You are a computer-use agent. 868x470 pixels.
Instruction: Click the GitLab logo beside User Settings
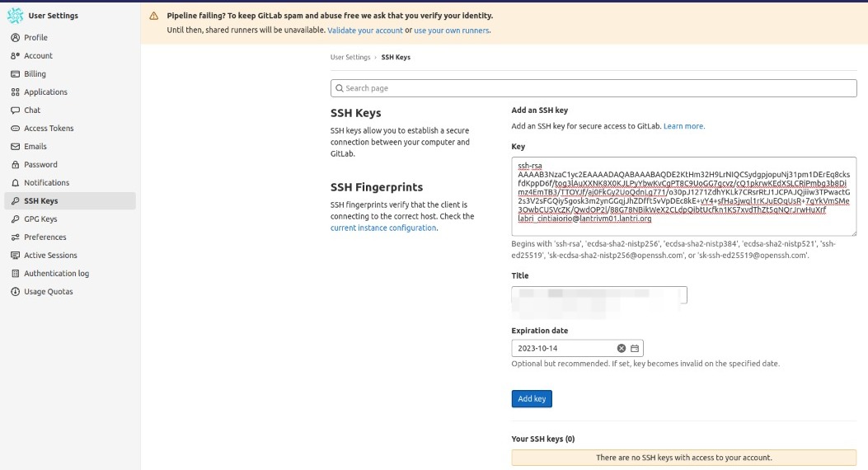[x=15, y=16]
